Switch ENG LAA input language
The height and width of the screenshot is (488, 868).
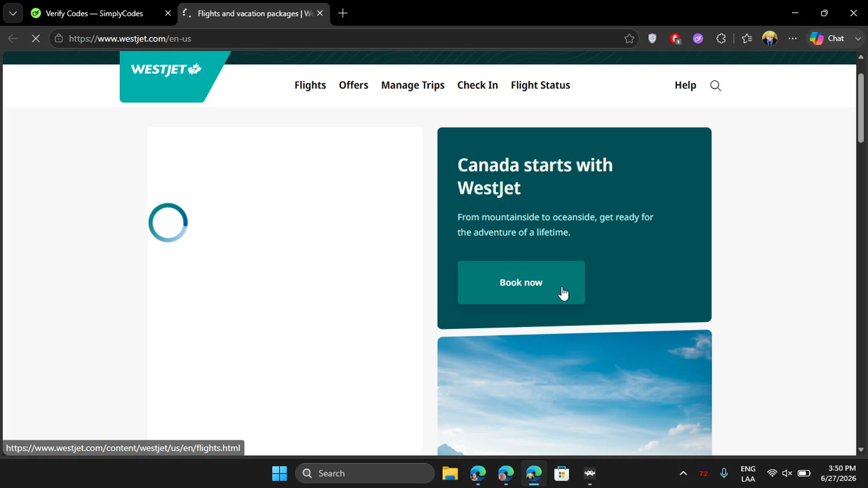(748, 474)
